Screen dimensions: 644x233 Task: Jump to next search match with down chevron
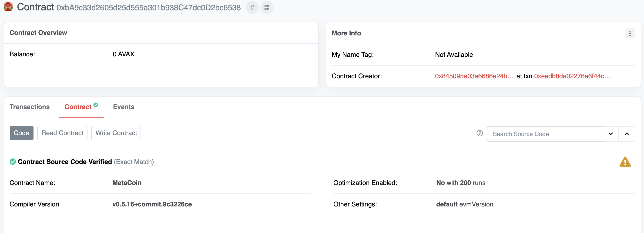coord(610,134)
